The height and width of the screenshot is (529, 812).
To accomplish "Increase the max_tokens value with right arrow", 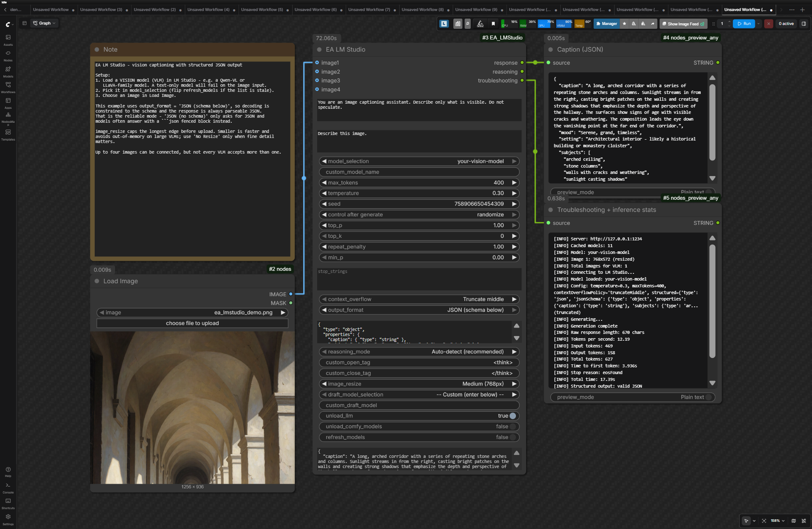I will pyautogui.click(x=514, y=183).
